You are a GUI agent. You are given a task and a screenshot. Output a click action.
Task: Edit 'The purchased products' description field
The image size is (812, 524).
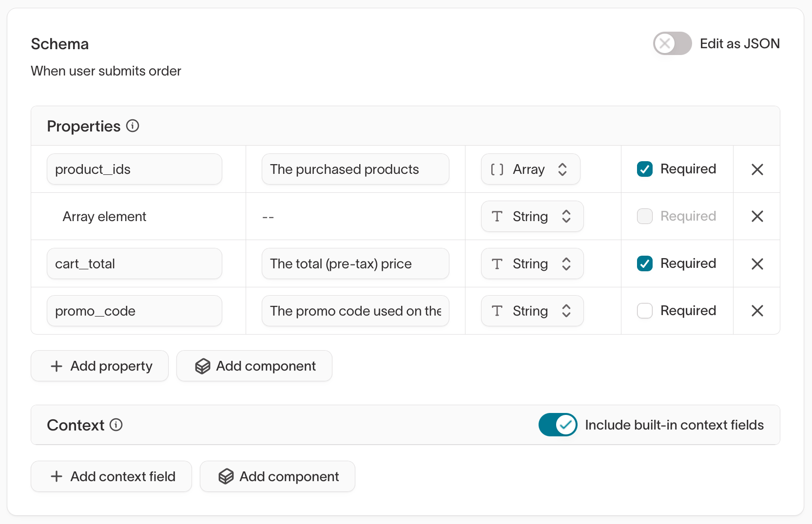tap(355, 169)
